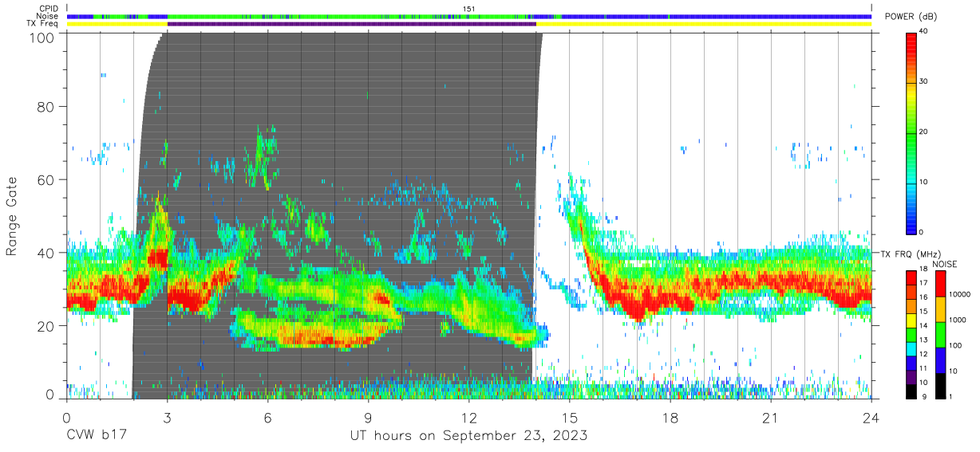The image size is (980, 452).
Task: Click the x-axis tick label '18'
Action: 670,418
